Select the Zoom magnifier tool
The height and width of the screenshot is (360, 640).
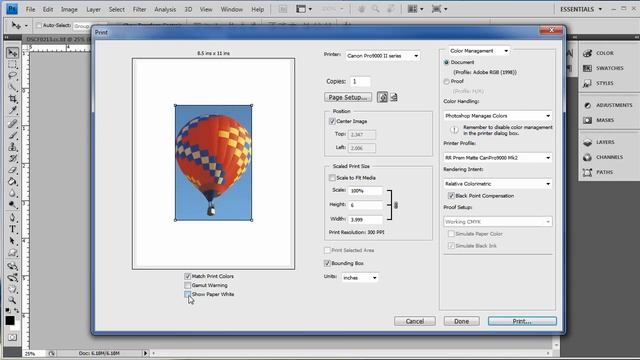13,300
